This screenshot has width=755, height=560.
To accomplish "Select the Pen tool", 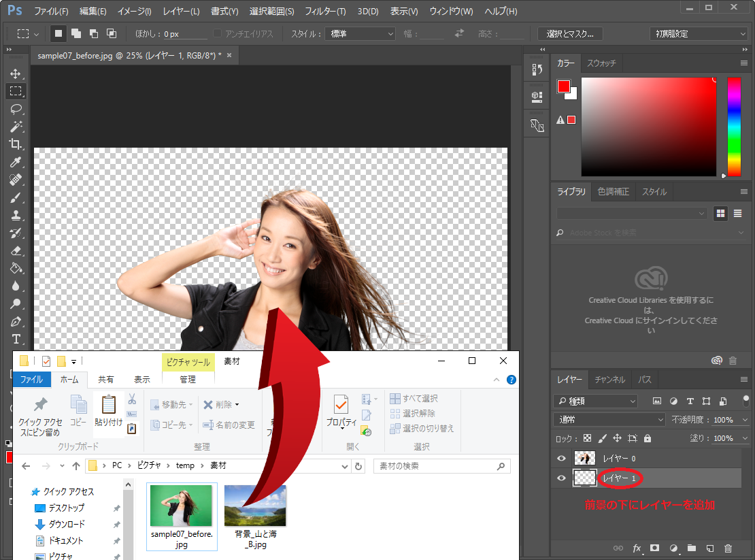I will click(16, 321).
